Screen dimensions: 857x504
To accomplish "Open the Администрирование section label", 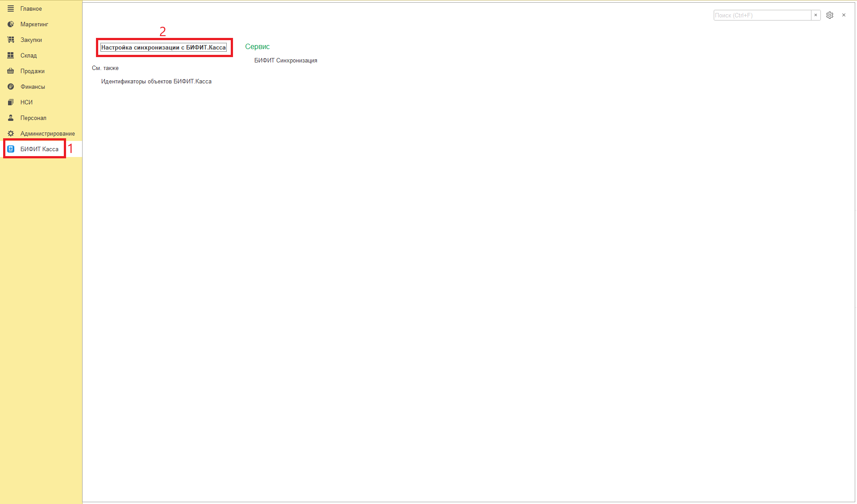I will [48, 134].
